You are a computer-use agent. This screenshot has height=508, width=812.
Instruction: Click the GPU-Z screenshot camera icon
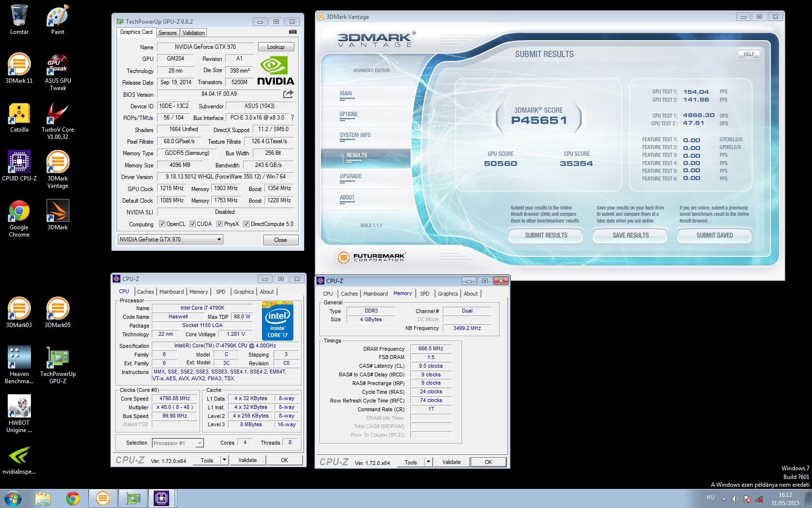[293, 32]
